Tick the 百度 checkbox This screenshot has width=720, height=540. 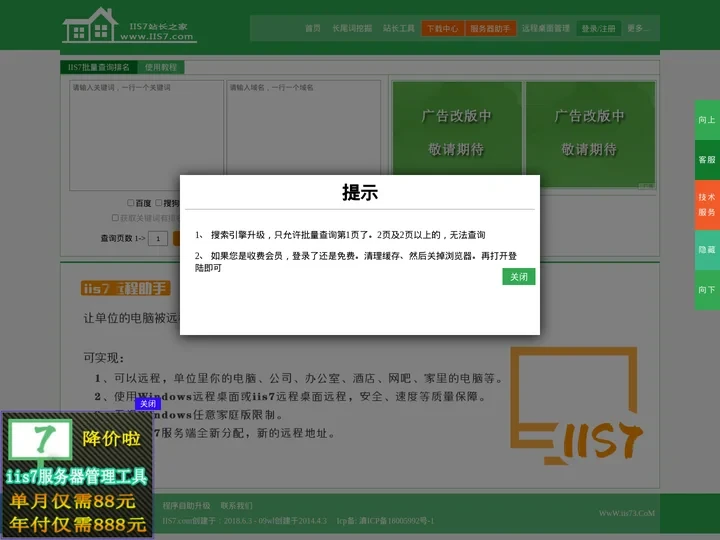click(x=131, y=202)
